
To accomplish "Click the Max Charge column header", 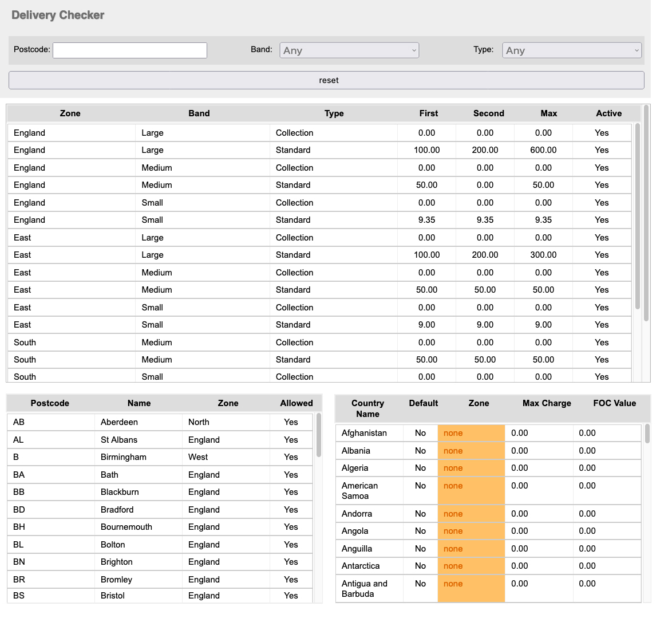I will [x=546, y=403].
